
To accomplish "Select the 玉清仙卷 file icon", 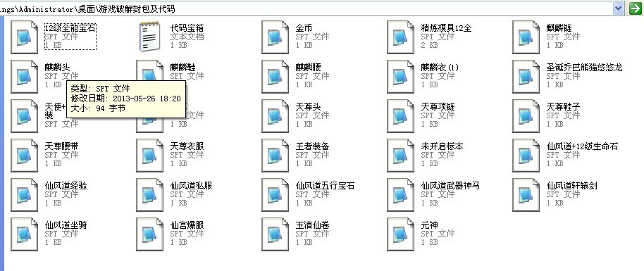I will click(x=275, y=234).
